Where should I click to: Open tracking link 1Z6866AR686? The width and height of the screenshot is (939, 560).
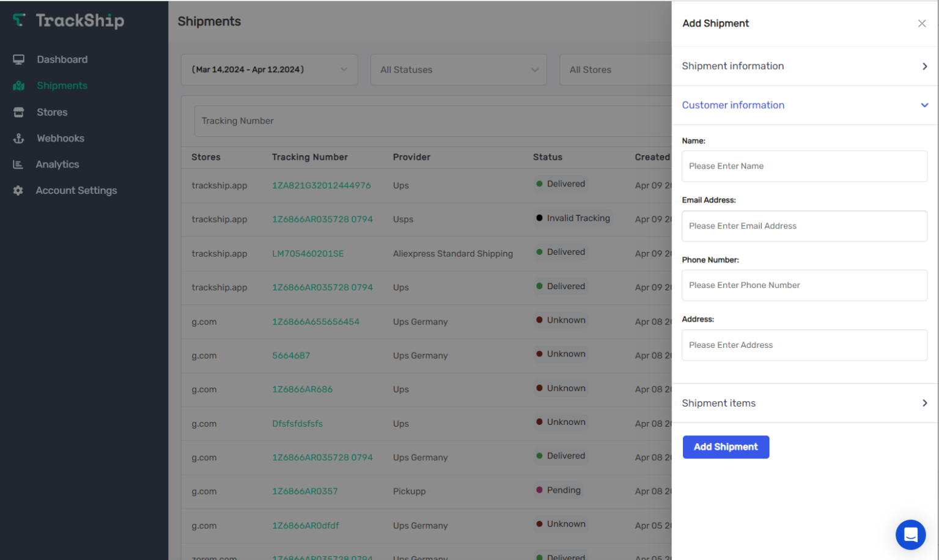point(303,389)
